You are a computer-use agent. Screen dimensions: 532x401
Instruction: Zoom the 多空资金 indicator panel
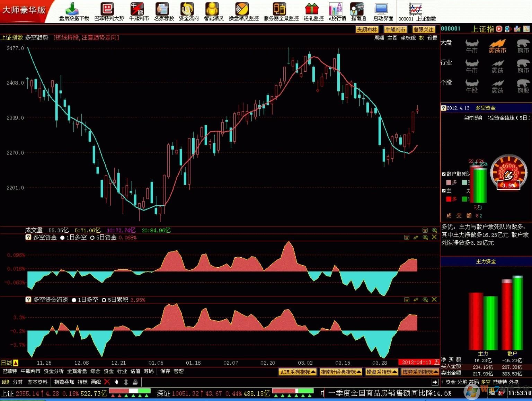(x=425, y=237)
